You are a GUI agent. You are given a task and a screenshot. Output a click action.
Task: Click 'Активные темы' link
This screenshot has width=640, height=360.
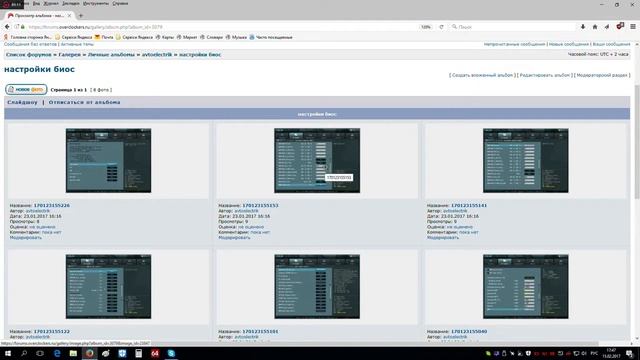click(77, 44)
